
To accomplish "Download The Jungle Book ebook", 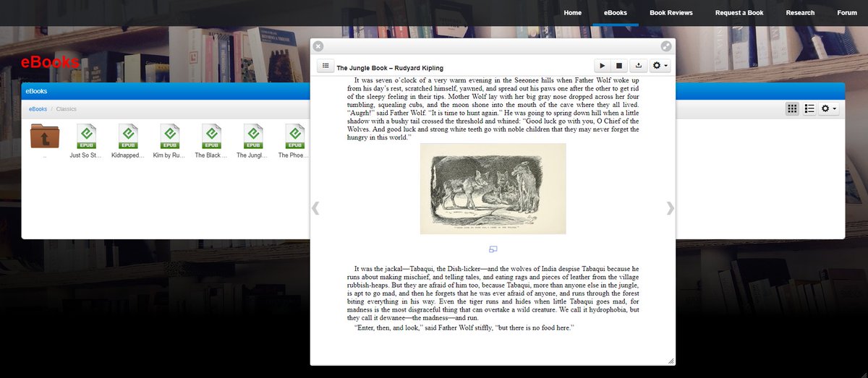I will [x=638, y=66].
